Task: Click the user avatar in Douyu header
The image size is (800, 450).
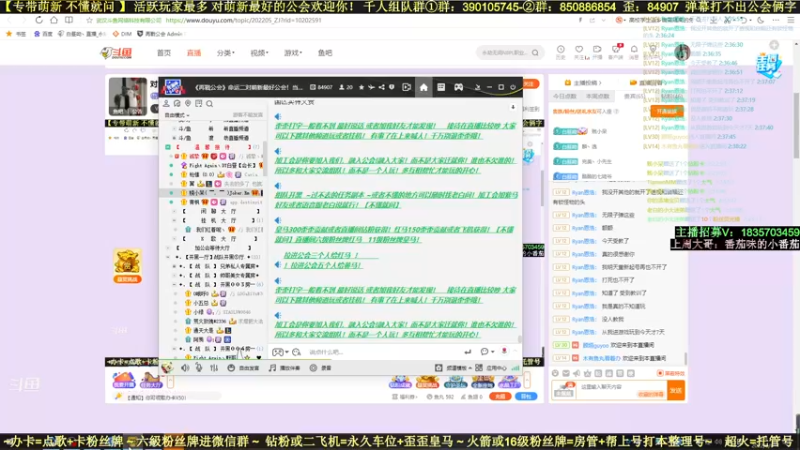Action: [682, 53]
